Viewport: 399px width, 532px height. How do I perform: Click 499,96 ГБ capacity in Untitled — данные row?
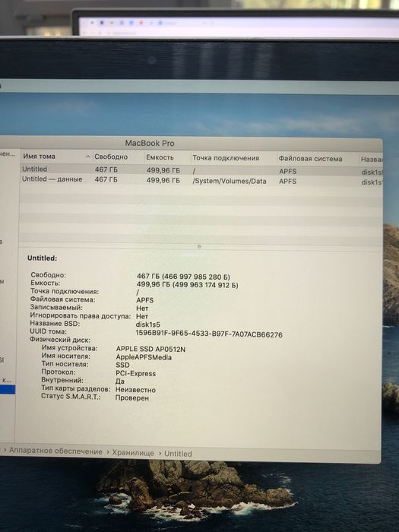163,181
